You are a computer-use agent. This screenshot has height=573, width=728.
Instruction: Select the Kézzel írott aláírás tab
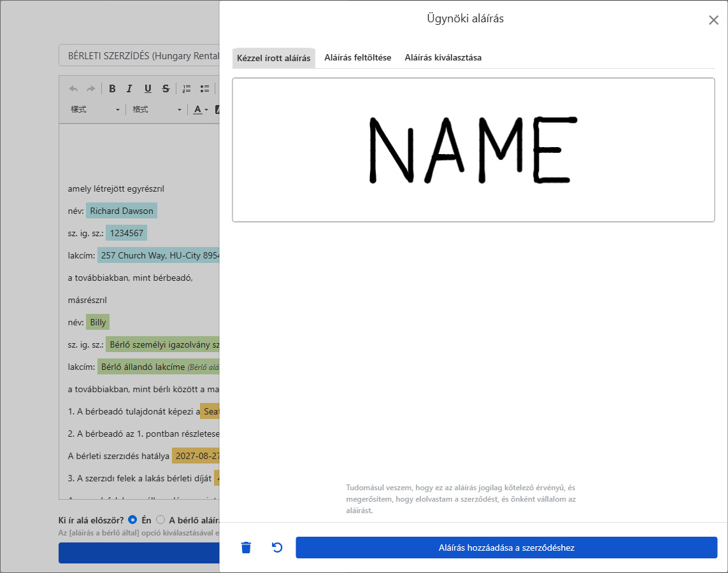coord(273,58)
